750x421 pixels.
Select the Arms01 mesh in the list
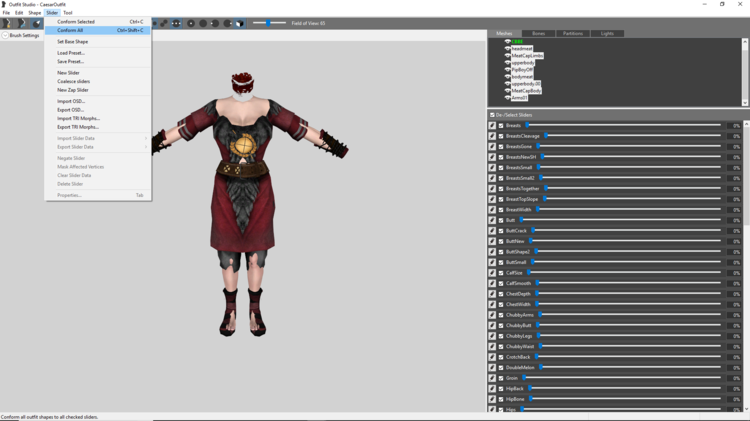(519, 98)
